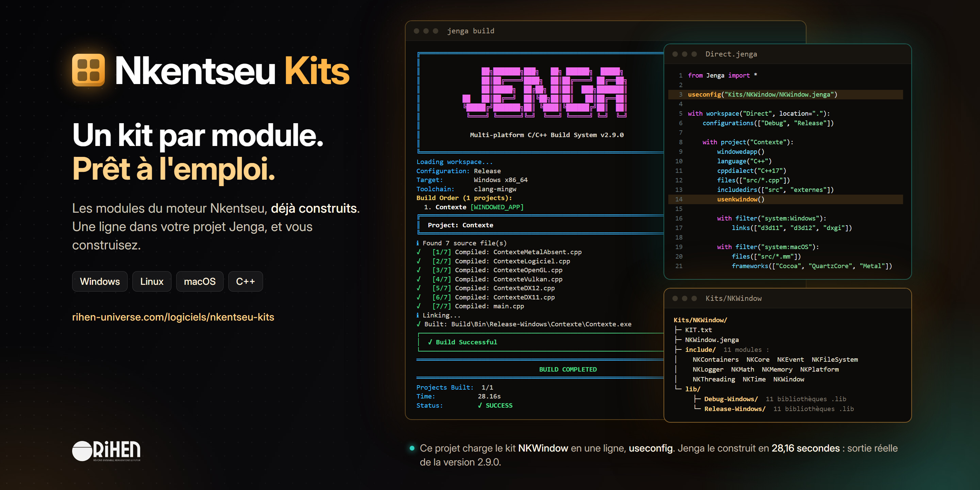Click the frameworks Cocoa QuartzCore Metal line
The width and height of the screenshot is (980, 490).
click(812, 266)
